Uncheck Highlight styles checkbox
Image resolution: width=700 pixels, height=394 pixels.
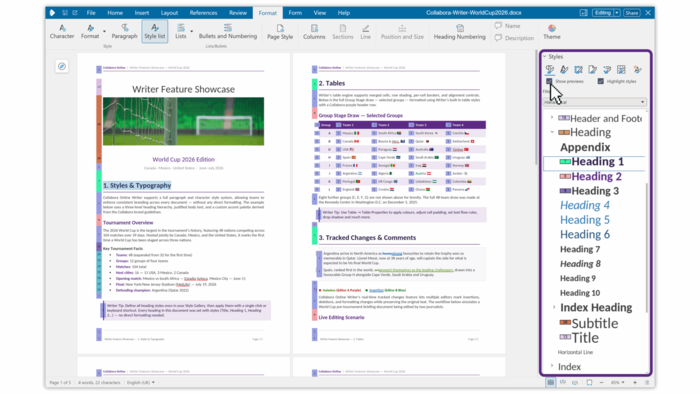(x=600, y=81)
